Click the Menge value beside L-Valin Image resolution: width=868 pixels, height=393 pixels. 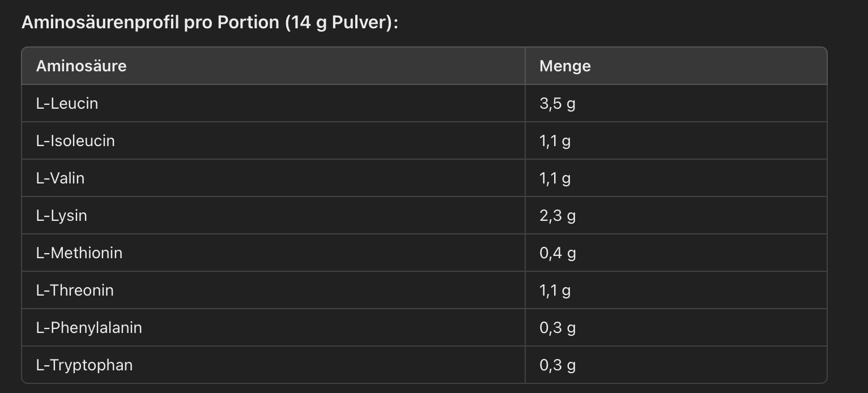(x=555, y=178)
